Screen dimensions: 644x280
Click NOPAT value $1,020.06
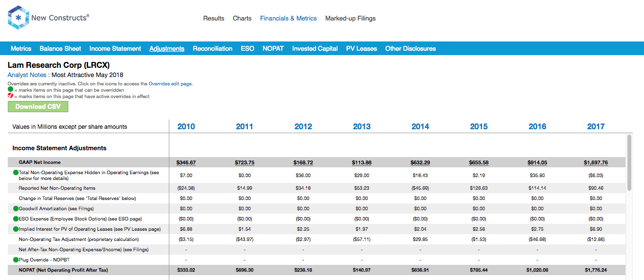(537, 270)
